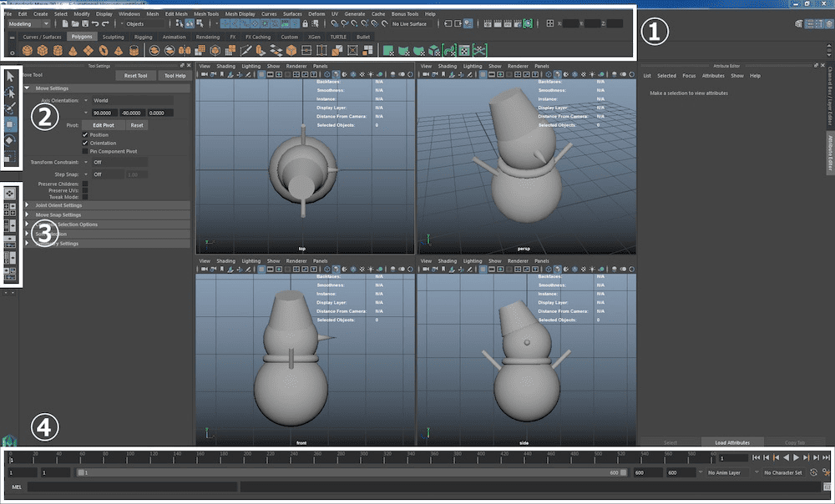Activate the Scale tool in the toolbox
The image size is (835, 504).
(10, 157)
